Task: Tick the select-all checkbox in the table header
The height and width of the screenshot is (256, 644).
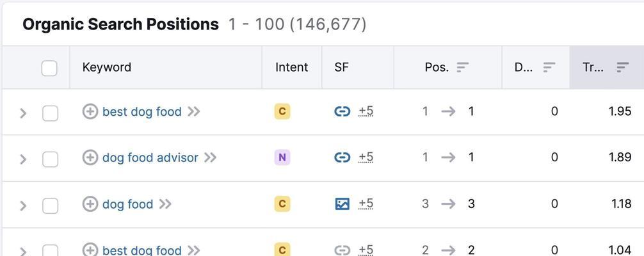Action: [x=49, y=68]
